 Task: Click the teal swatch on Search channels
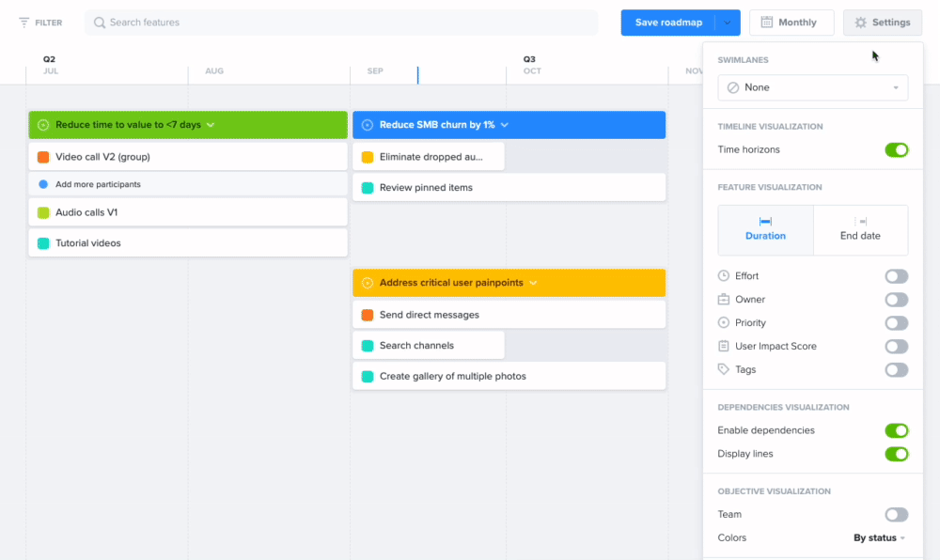pos(368,346)
